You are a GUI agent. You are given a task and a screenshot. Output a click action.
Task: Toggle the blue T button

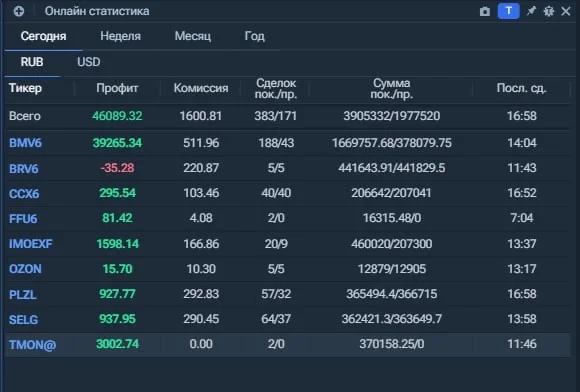coord(509,11)
